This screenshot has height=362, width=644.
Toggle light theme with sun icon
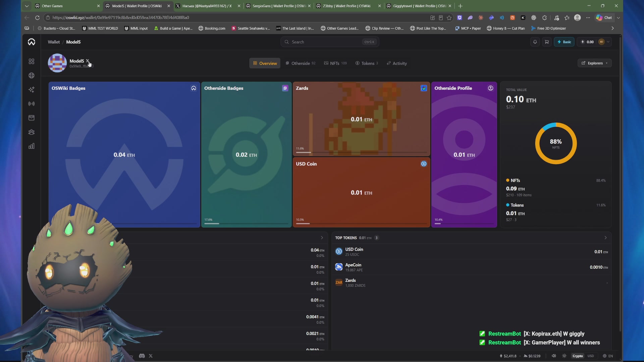click(565, 356)
